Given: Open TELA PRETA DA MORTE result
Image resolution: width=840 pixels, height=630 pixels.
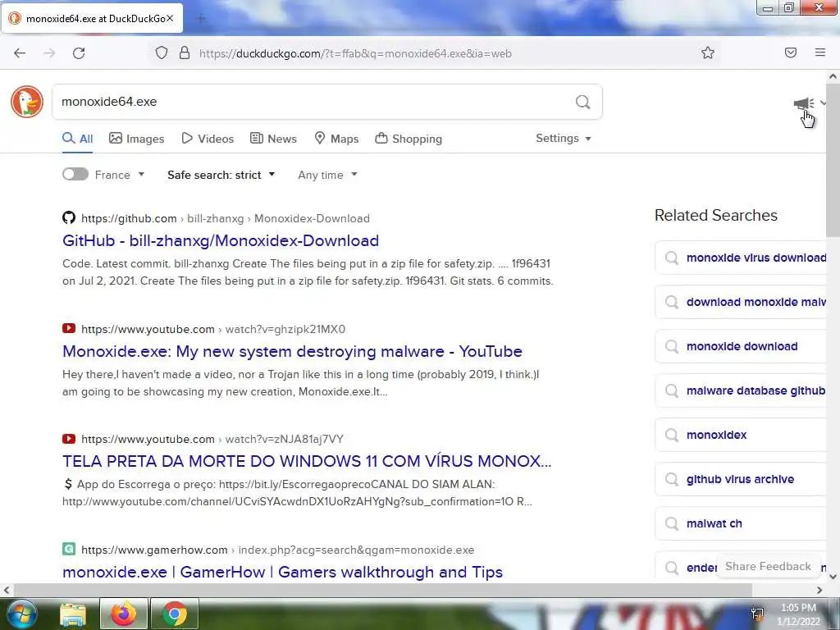Looking at the screenshot, I should click(307, 461).
